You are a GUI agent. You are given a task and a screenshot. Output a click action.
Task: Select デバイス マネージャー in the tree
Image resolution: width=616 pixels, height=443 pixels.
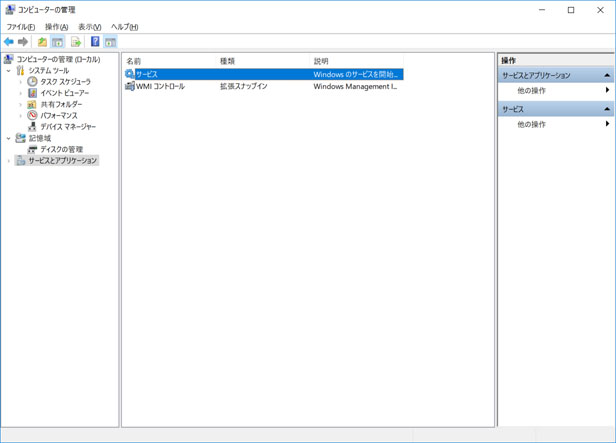click(x=68, y=126)
